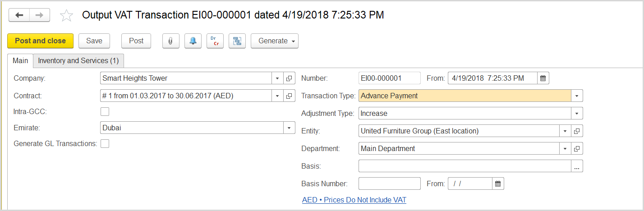
Task: Set a reminder with the bell icon
Action: click(193, 41)
